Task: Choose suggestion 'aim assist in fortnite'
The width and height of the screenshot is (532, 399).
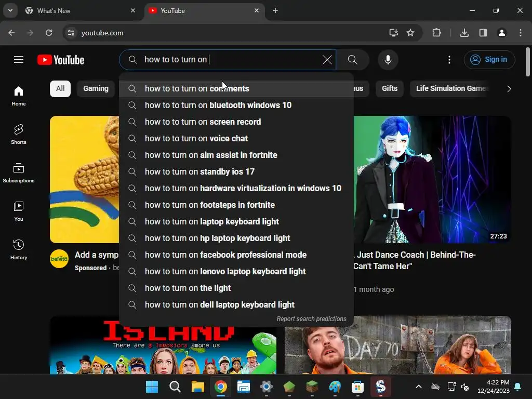Action: (236, 155)
